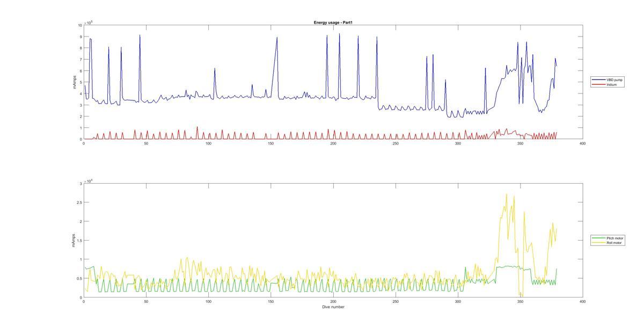Click the red line sample beside Iridium

(x=599, y=84)
